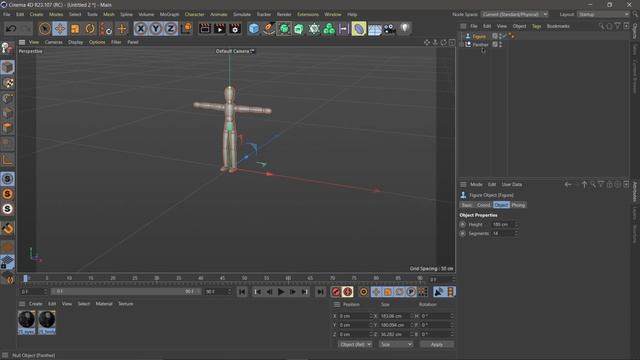Open the purple deformer (Bend) icon
The image size is (640, 360).
(x=358, y=29)
